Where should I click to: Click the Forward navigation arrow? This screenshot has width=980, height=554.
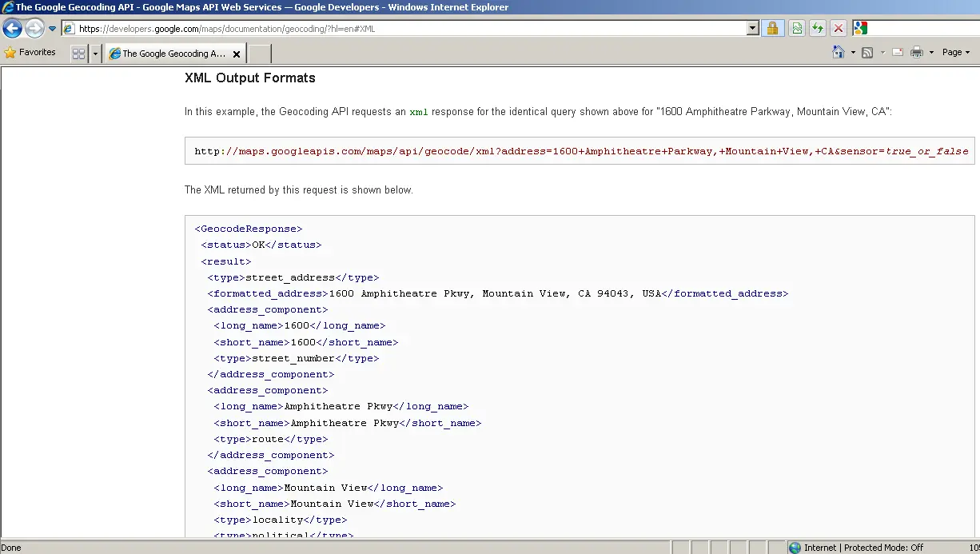pyautogui.click(x=34, y=29)
